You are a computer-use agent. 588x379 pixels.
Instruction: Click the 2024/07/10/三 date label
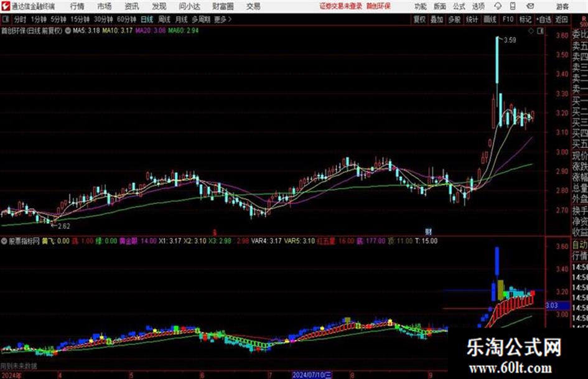[312, 375]
